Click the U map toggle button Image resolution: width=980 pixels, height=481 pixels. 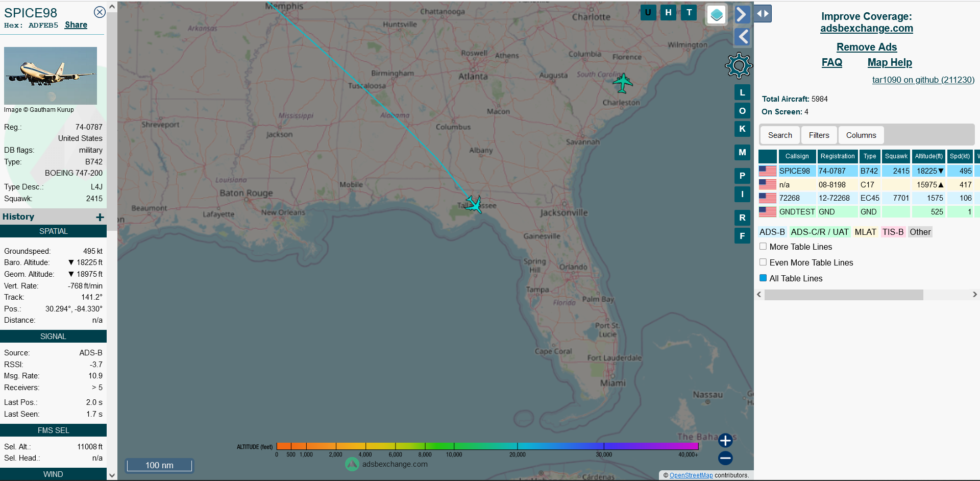coord(648,12)
